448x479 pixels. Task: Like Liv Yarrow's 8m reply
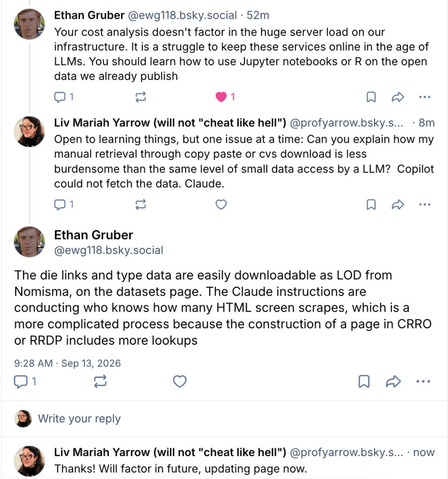click(221, 204)
